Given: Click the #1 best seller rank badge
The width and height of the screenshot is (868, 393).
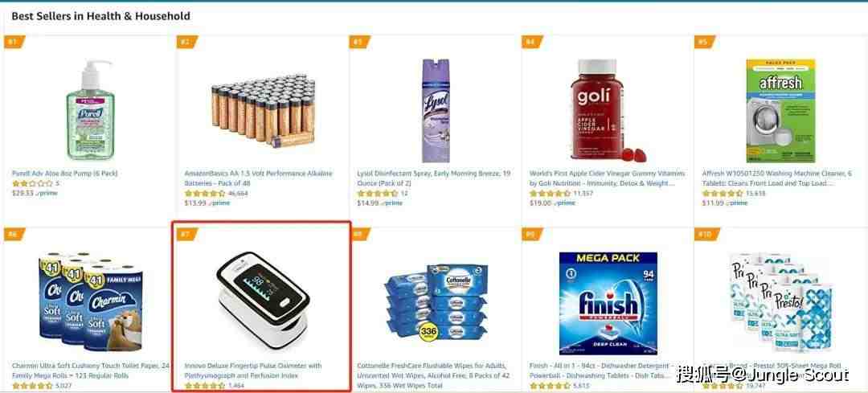Looking at the screenshot, I should point(14,42).
